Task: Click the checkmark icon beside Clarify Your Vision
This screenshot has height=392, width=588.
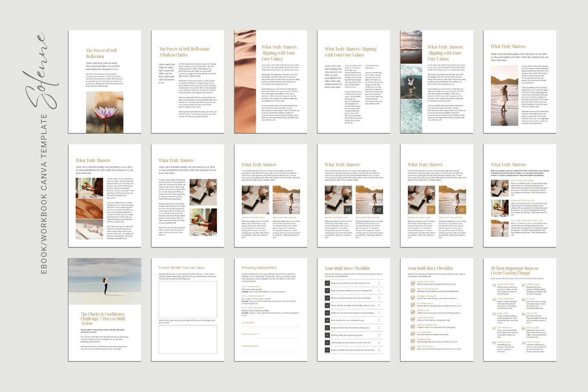Action: (x=413, y=283)
